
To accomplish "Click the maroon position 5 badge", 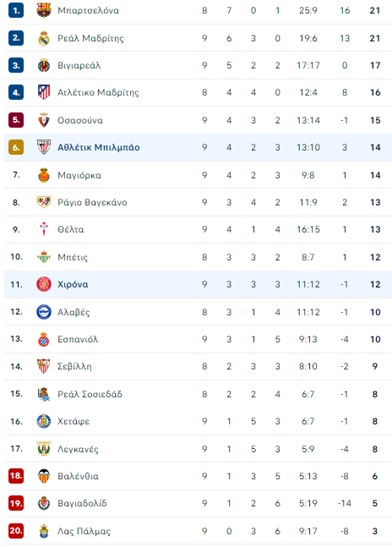I will pyautogui.click(x=16, y=120).
